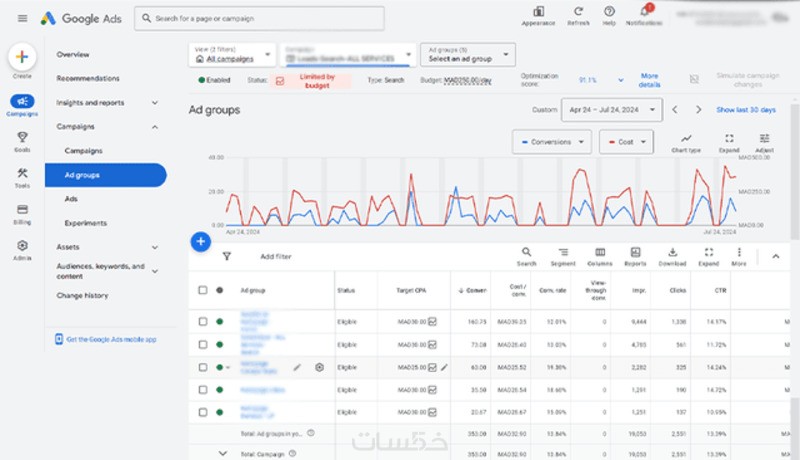Open the Conversions metric dropdown

(552, 142)
